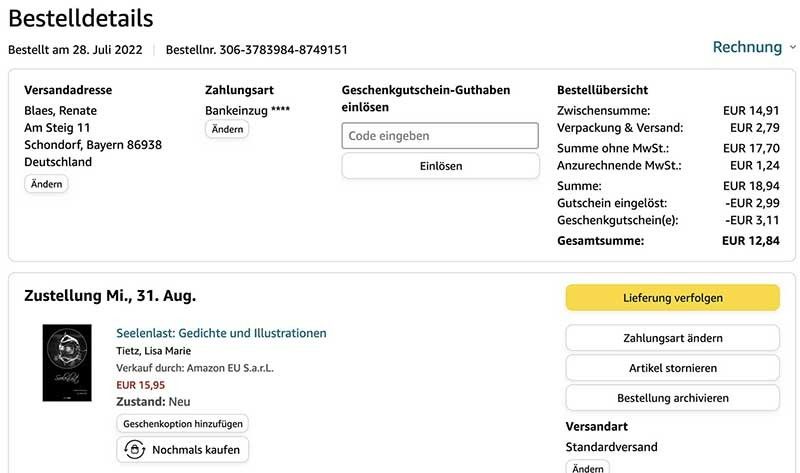Focus the Code eingeben gift card field
This screenshot has width=800, height=473.
click(x=440, y=136)
